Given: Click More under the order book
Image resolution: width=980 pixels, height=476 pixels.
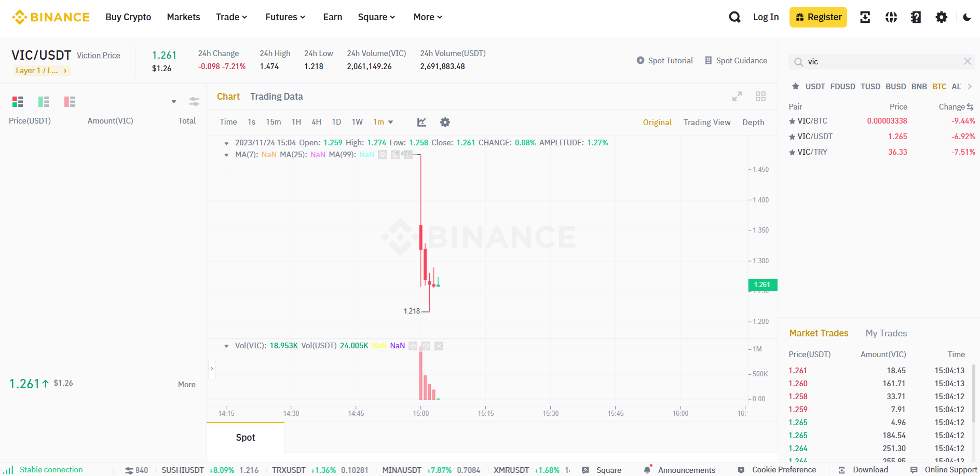Looking at the screenshot, I should coord(186,385).
